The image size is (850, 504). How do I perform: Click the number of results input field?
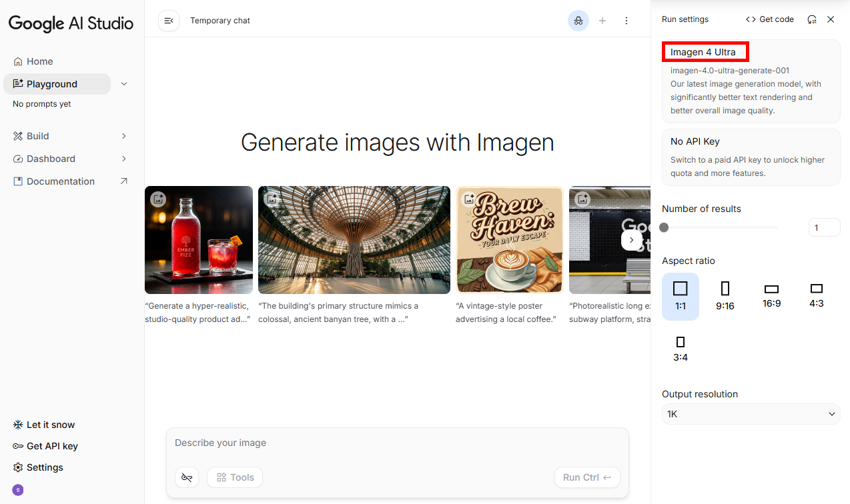click(x=825, y=227)
